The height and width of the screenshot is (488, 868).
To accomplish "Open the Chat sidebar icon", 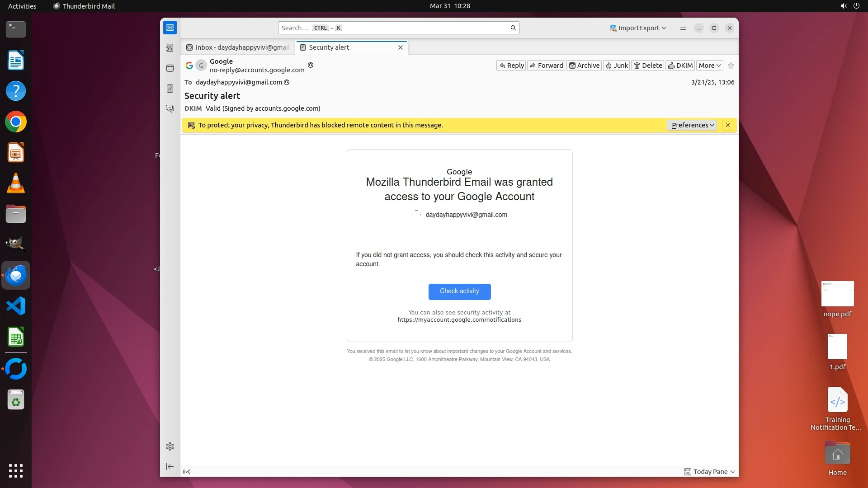I will tap(170, 109).
